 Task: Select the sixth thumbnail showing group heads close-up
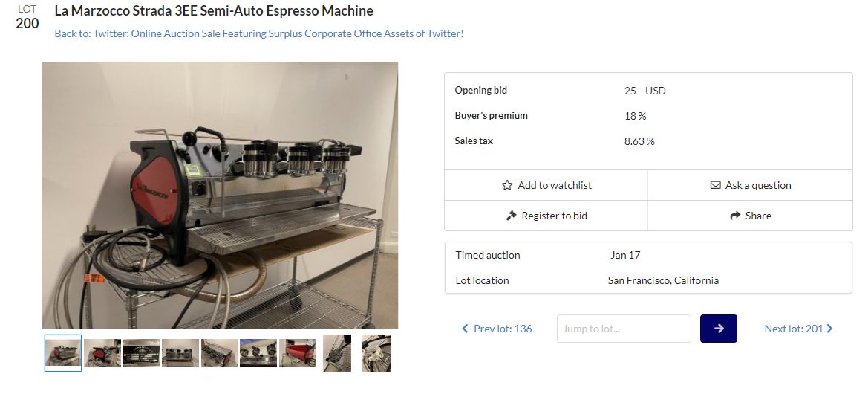pos(258,353)
